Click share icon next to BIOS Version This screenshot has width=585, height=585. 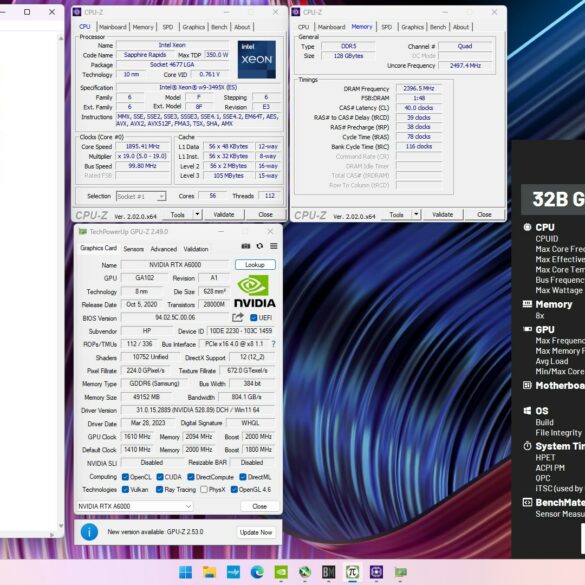[x=238, y=317]
